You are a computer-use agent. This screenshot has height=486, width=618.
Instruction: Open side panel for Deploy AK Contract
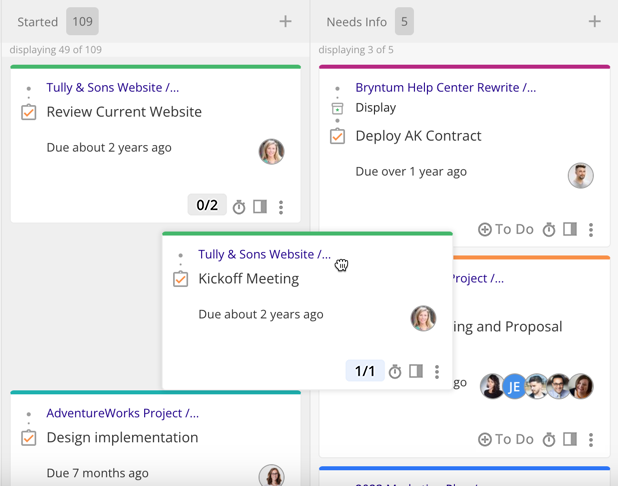coord(570,229)
